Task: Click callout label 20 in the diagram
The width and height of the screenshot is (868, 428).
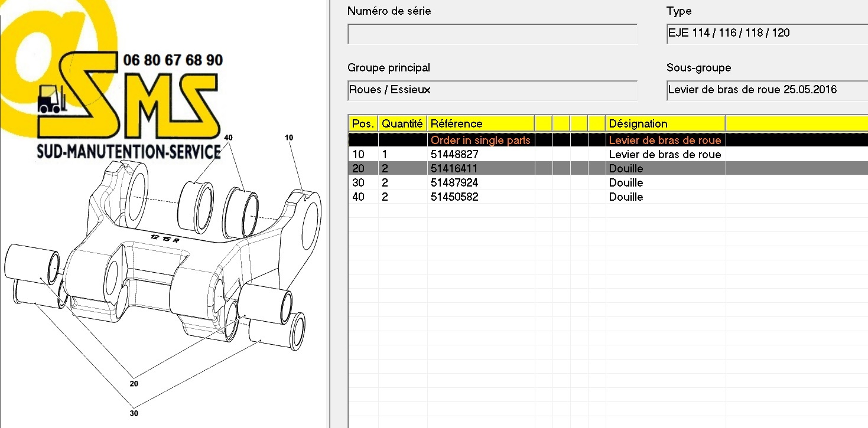Action: coord(134,384)
